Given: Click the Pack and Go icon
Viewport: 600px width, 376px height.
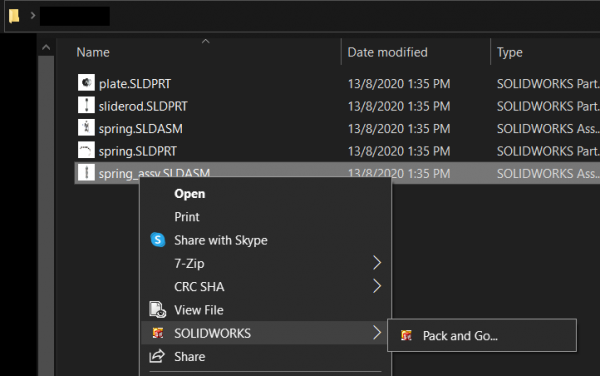Looking at the screenshot, I should (x=406, y=335).
